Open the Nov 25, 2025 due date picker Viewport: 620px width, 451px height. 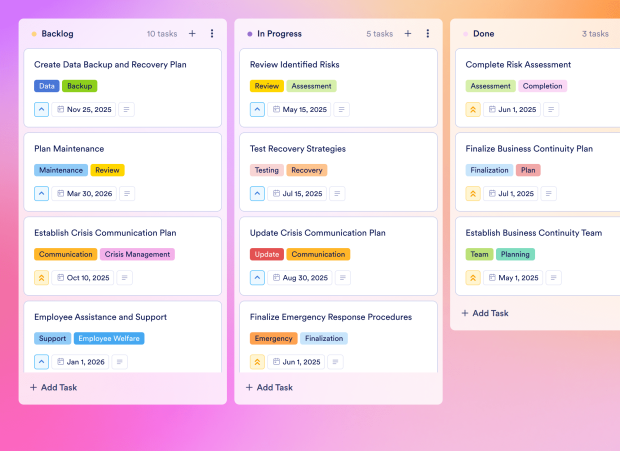tap(84, 109)
